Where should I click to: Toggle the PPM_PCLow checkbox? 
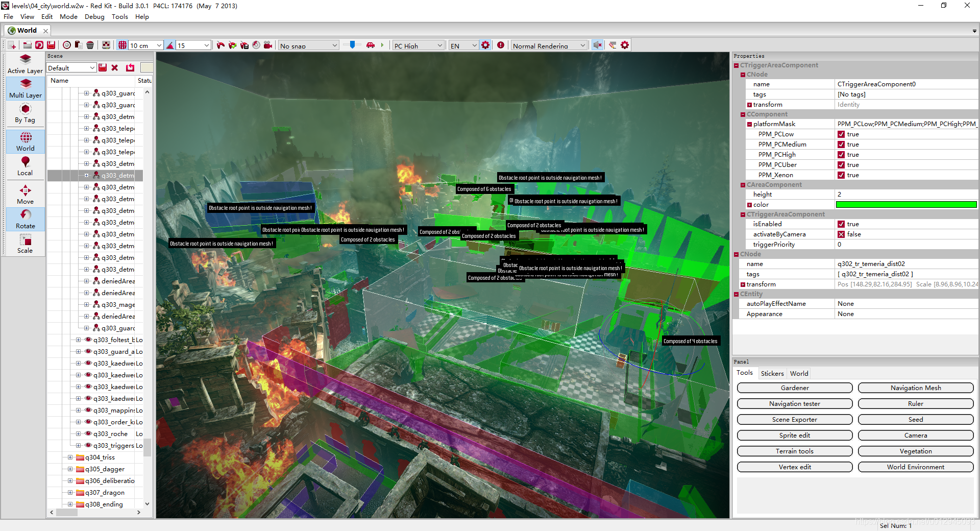pyautogui.click(x=841, y=134)
